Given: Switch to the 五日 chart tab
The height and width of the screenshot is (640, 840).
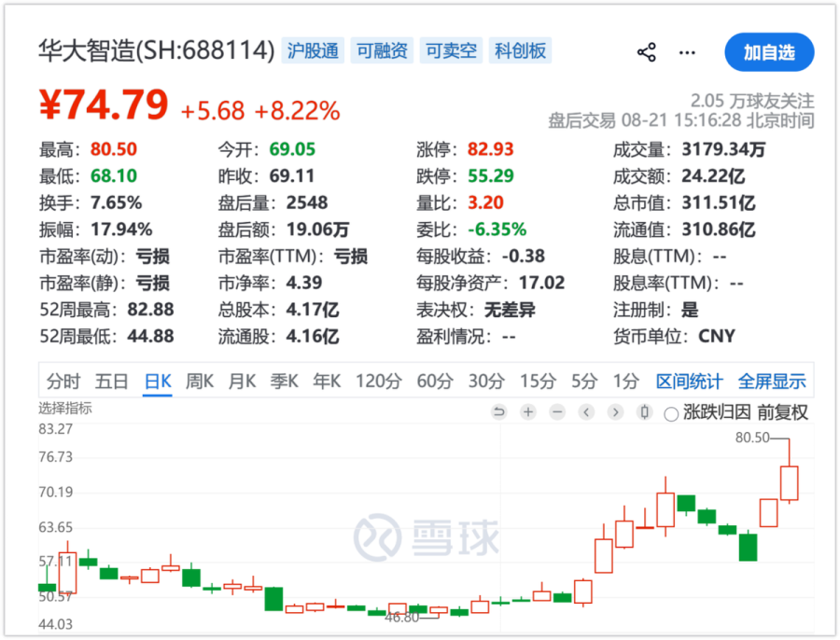Looking at the screenshot, I should 111,382.
